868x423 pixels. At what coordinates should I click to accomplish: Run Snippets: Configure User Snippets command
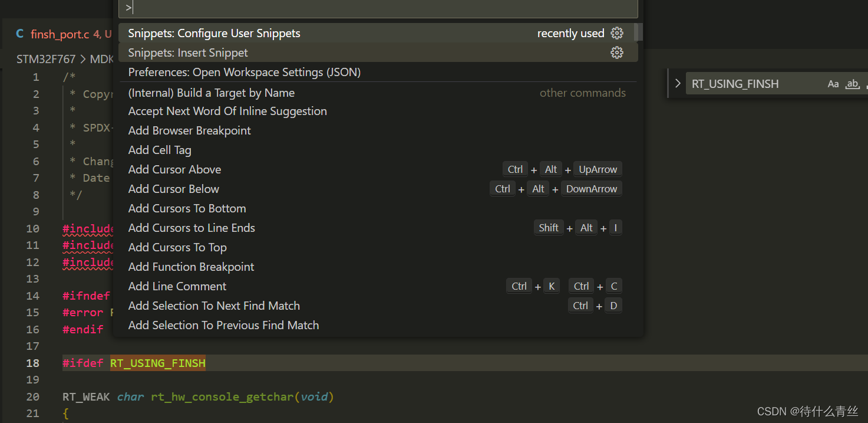click(214, 34)
